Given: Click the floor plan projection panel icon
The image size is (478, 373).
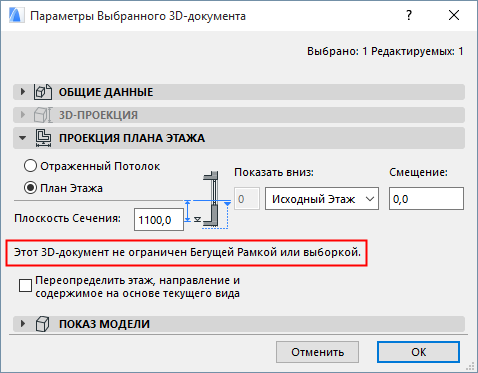Looking at the screenshot, I should (x=43, y=138).
